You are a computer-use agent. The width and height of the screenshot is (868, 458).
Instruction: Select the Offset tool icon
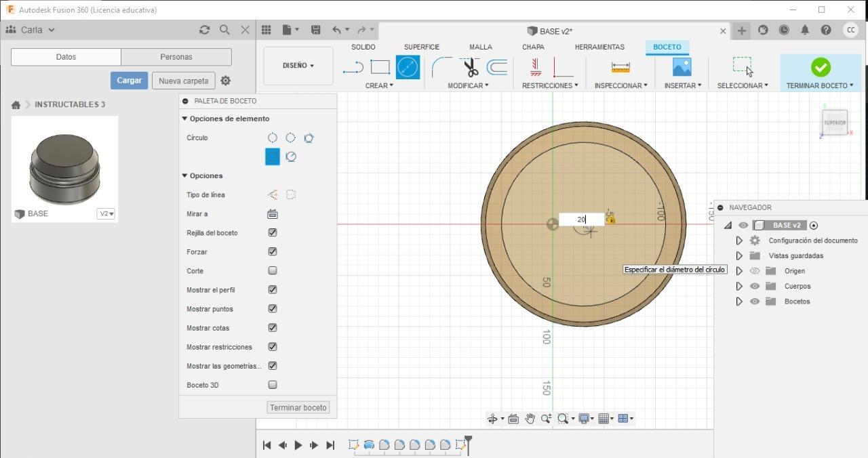click(x=497, y=67)
